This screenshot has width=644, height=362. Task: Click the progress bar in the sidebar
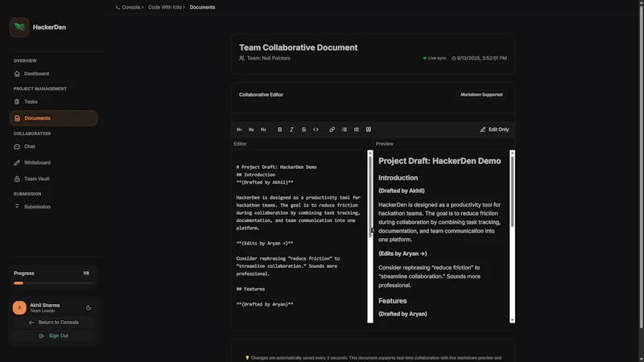click(x=53, y=283)
